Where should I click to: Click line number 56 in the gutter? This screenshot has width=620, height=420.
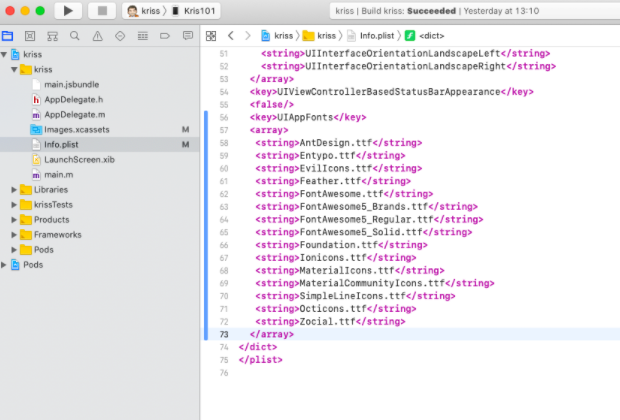coord(224,117)
